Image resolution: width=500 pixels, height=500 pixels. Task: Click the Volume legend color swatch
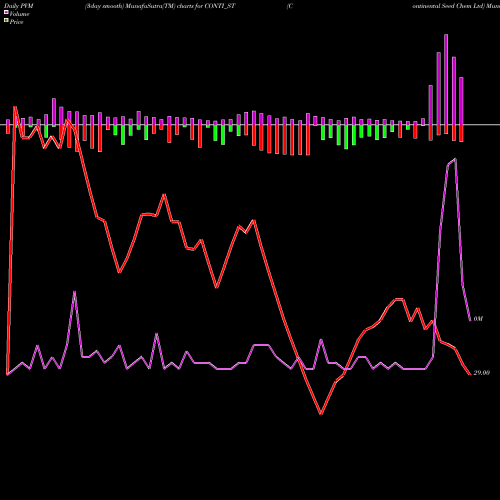[6, 12]
